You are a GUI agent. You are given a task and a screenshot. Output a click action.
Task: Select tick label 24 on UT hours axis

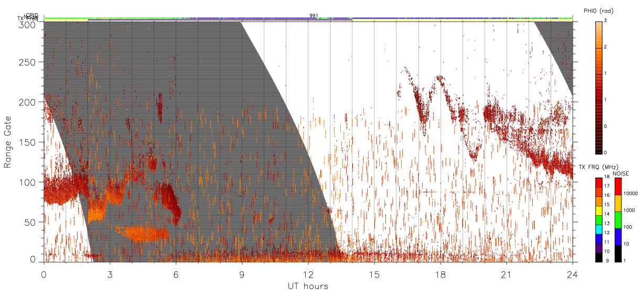(x=572, y=274)
